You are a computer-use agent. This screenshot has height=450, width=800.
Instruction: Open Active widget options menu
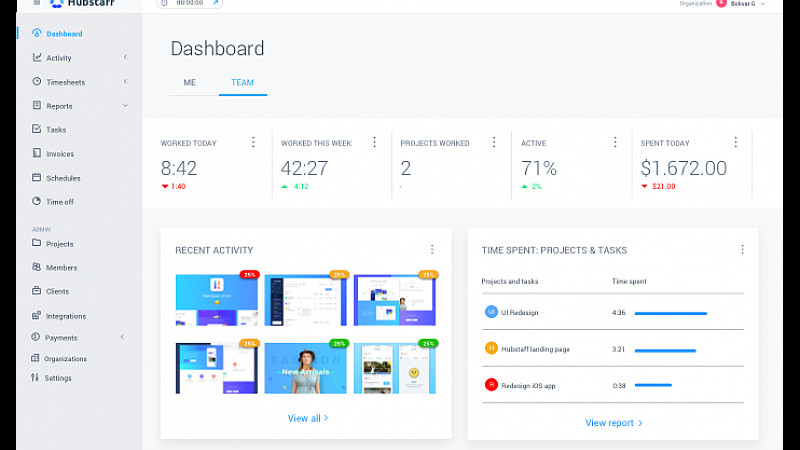(615, 142)
